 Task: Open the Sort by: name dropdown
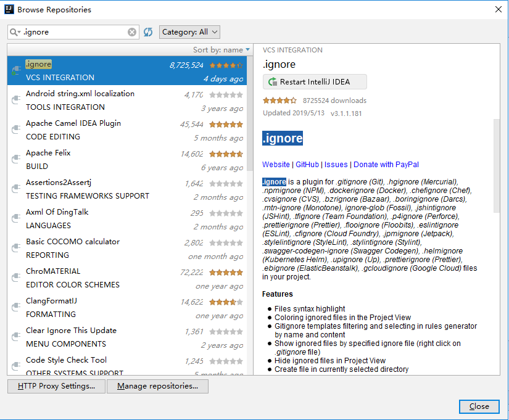[221, 50]
